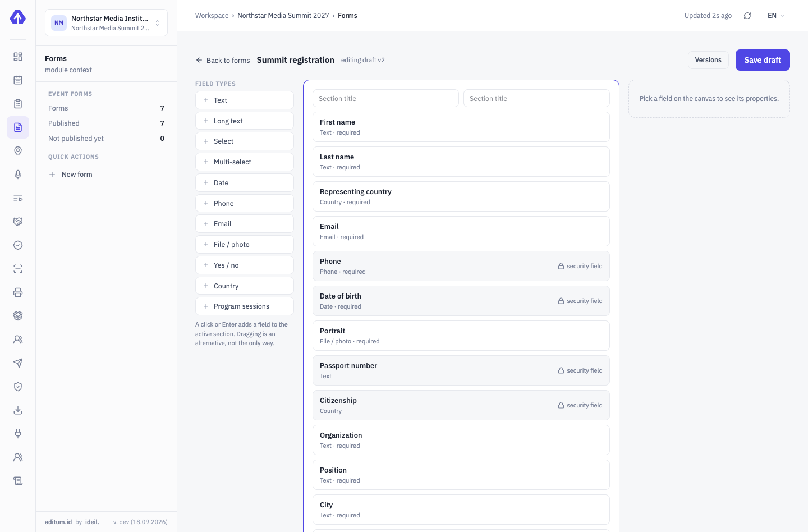The height and width of the screenshot is (532, 808).
Task: Click the lock icon on the Citizenship field
Action: (561, 405)
